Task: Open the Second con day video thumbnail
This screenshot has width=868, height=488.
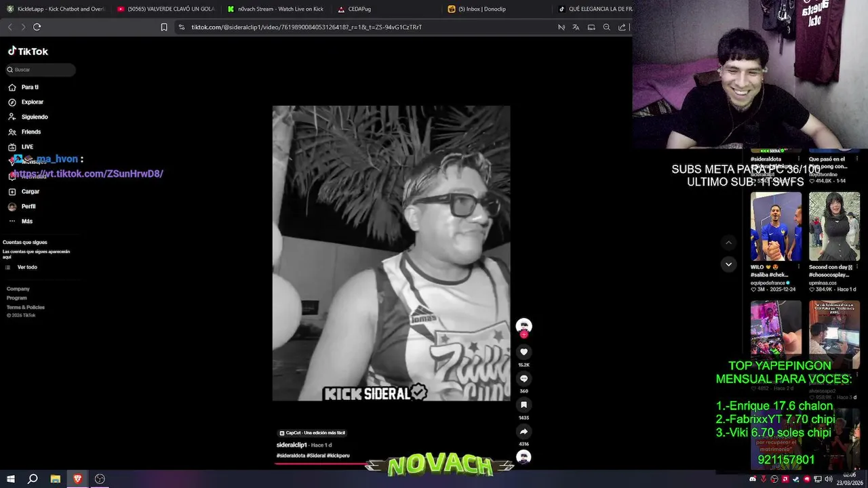Action: pyautogui.click(x=834, y=226)
